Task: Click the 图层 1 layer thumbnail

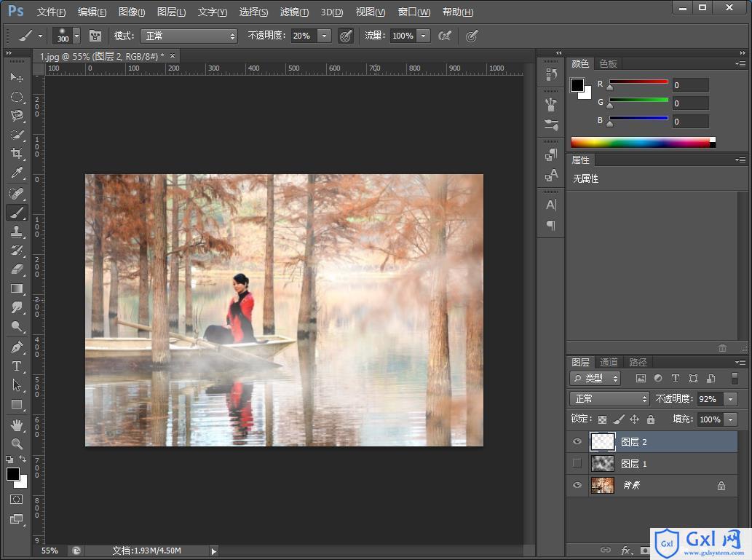Action: point(602,463)
